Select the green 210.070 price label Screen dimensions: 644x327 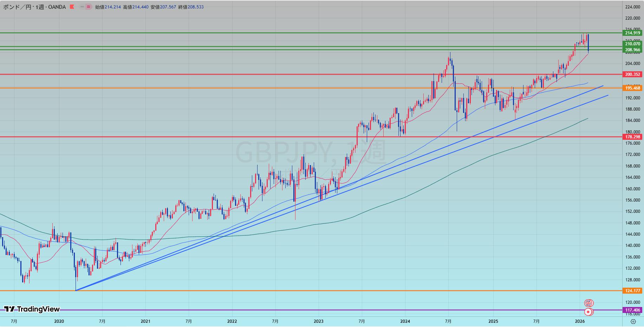click(x=632, y=44)
